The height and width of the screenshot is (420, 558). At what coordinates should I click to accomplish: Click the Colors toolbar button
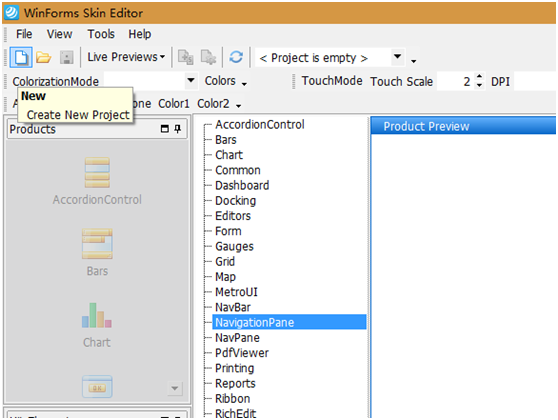pyautogui.click(x=220, y=81)
